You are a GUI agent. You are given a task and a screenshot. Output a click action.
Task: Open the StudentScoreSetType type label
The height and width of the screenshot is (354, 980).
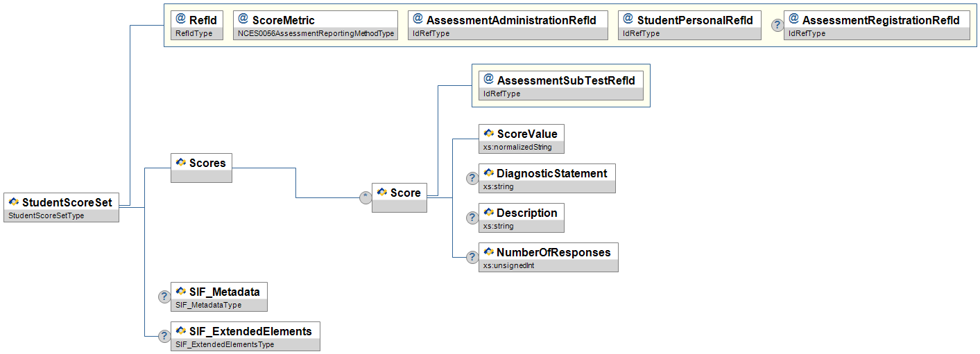click(x=45, y=216)
